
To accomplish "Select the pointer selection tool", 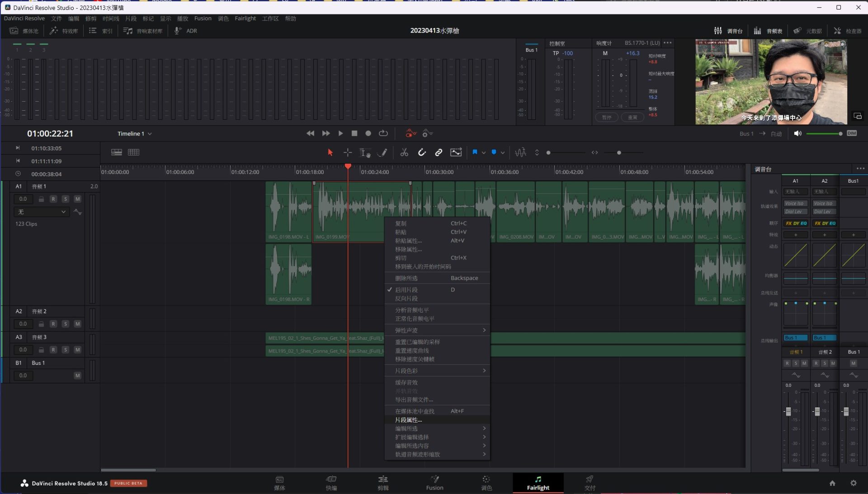I will pos(330,152).
